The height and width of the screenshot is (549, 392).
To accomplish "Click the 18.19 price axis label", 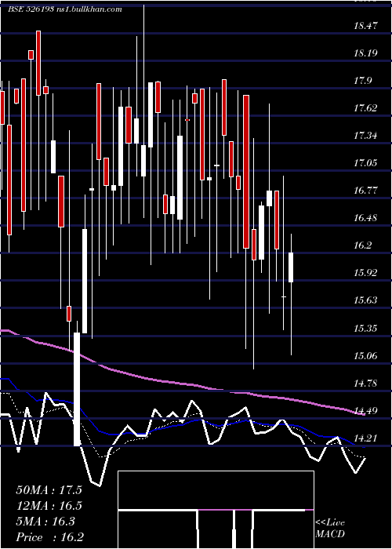I will tap(366, 53).
